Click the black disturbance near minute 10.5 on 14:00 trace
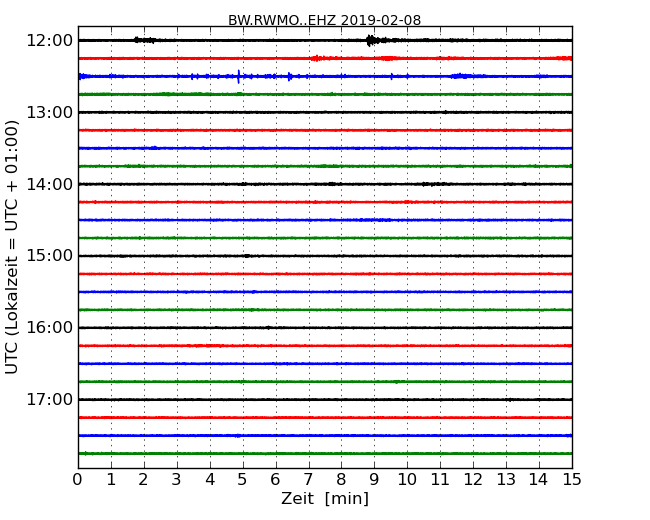Image resolution: width=650 pixels, height=520 pixels. pos(434,184)
